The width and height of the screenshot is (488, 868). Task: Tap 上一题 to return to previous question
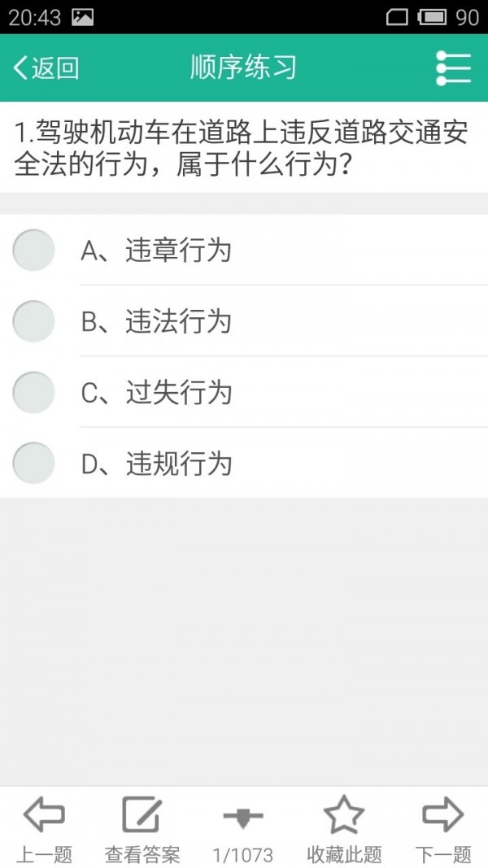tap(45, 853)
